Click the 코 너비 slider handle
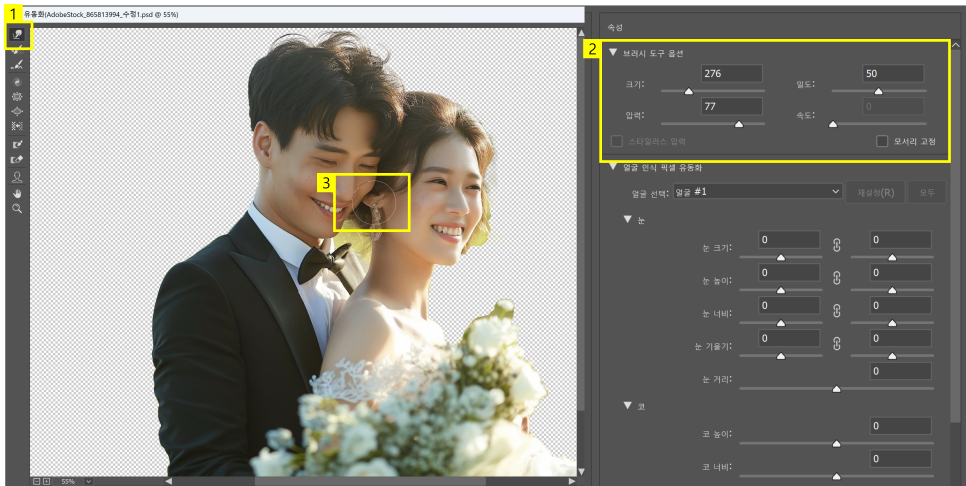This screenshot has height=486, width=966. (x=837, y=476)
